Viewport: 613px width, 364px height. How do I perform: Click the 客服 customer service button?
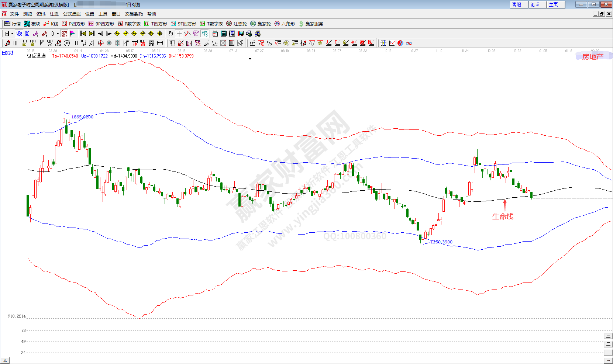click(x=516, y=4)
